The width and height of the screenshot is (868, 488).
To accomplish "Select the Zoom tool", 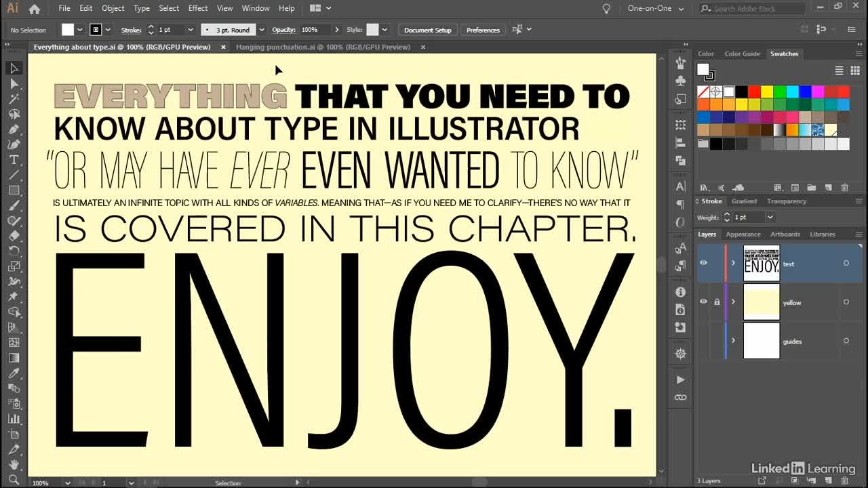I will tap(14, 480).
